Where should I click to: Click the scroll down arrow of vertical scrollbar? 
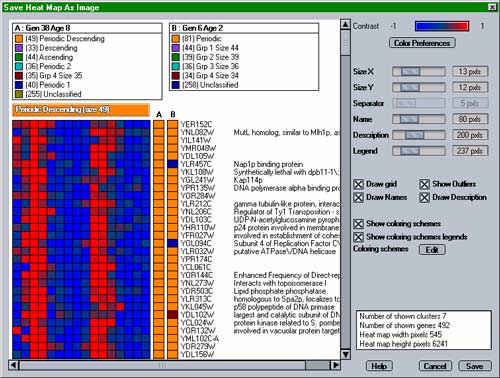point(345,354)
